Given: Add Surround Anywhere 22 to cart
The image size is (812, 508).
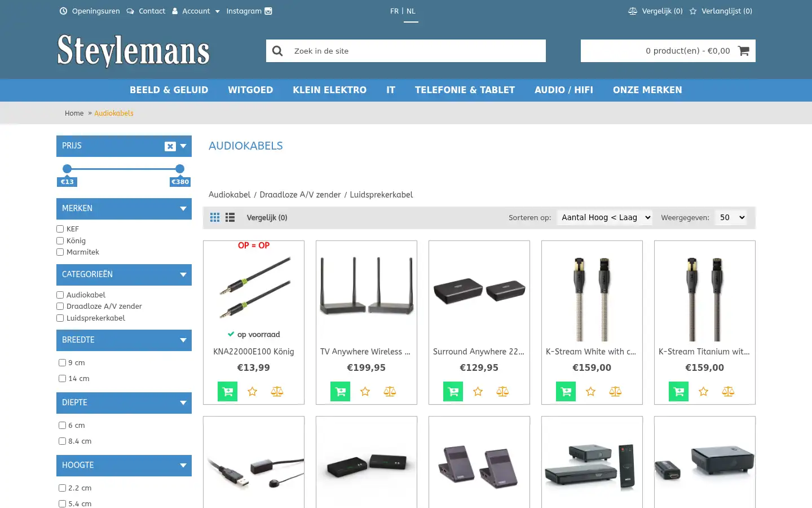Looking at the screenshot, I should pyautogui.click(x=453, y=391).
